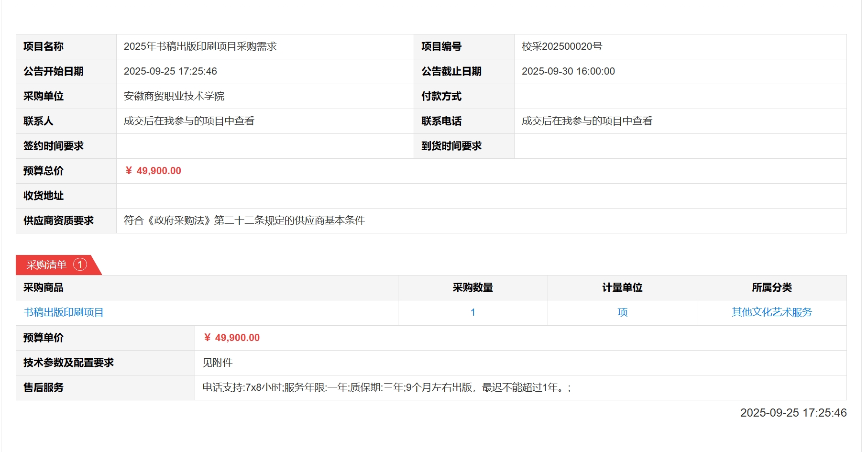Click the 计量单位 column header

coord(622,287)
